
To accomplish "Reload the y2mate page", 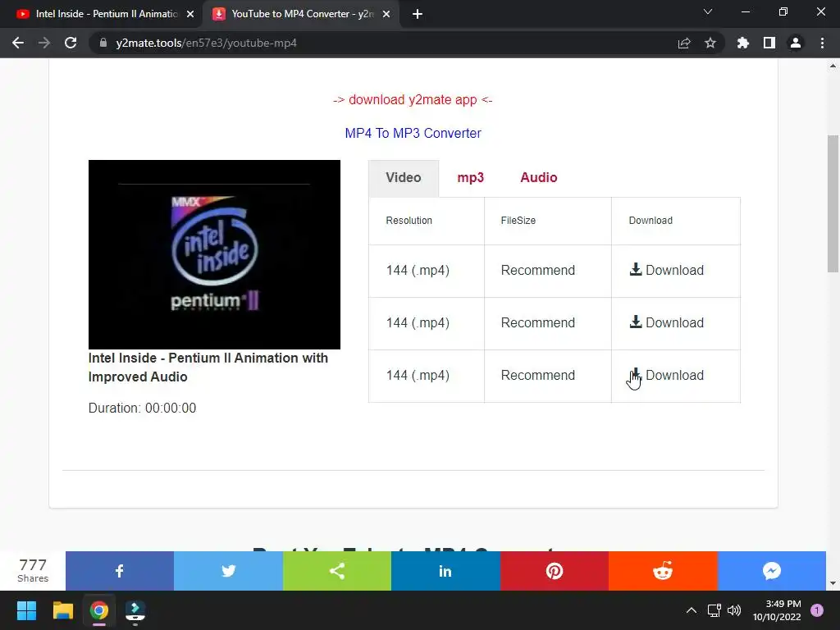I will (x=71, y=43).
